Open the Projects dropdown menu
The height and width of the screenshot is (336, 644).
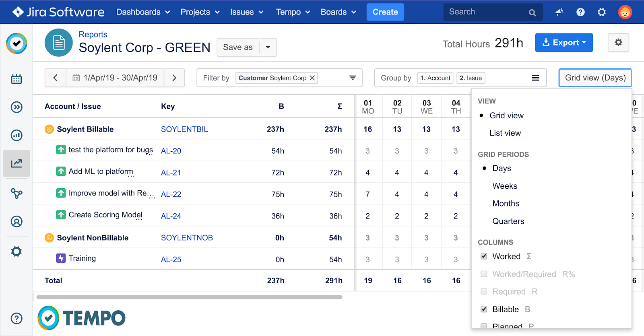pos(200,12)
